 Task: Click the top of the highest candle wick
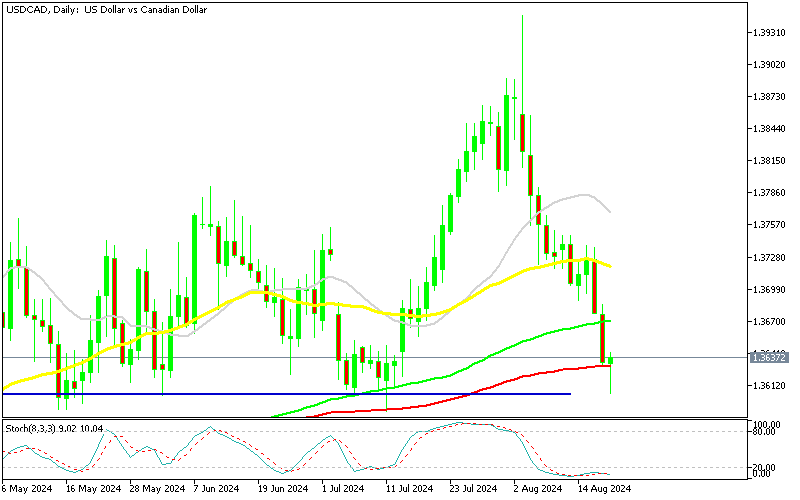coord(522,16)
